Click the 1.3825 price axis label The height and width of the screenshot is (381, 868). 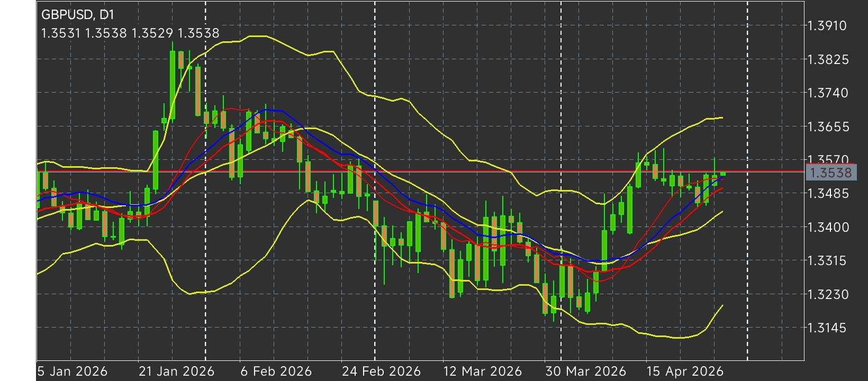click(828, 59)
